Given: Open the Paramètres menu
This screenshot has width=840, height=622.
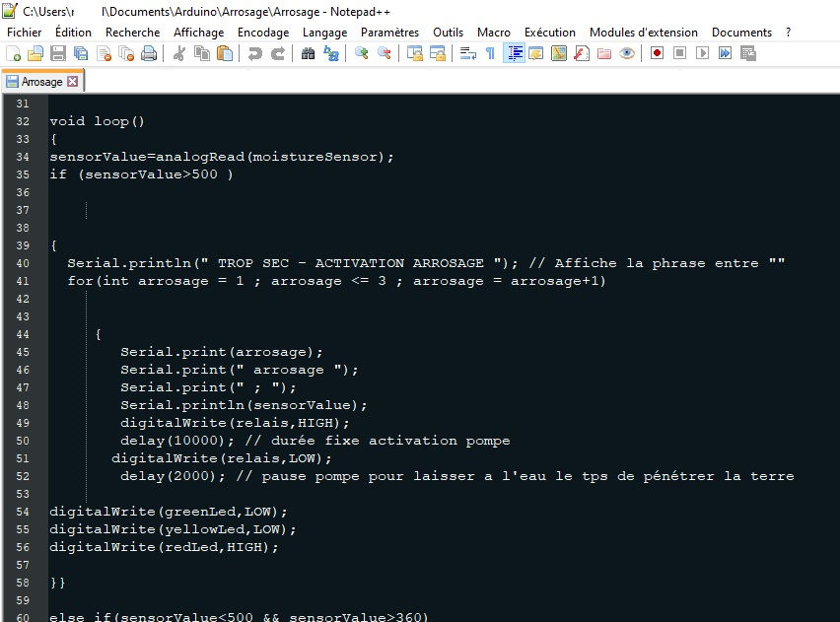Looking at the screenshot, I should pos(390,33).
